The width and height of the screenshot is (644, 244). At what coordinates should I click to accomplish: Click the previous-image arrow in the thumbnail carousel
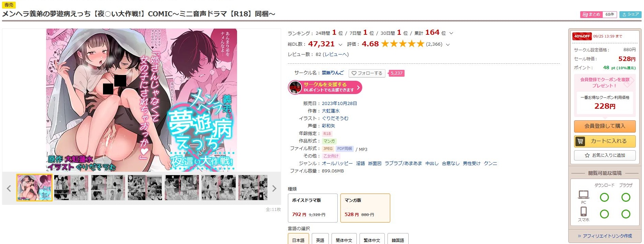pyautogui.click(x=9, y=188)
